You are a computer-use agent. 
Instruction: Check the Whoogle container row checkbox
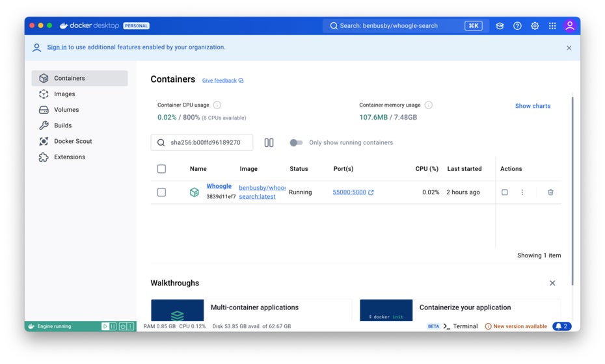(x=161, y=192)
